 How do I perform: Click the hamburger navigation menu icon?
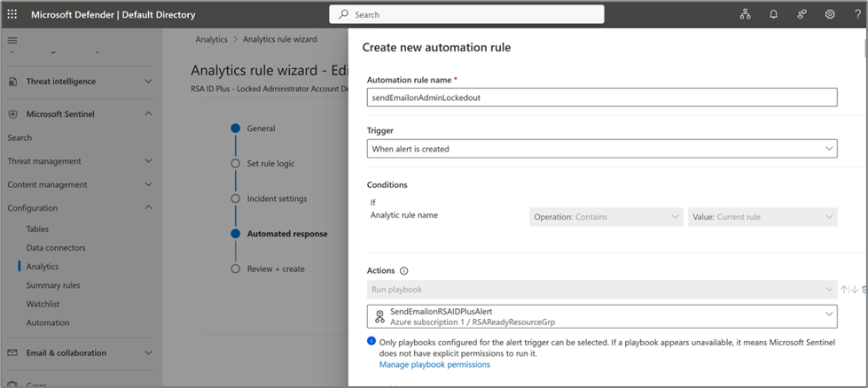(12, 41)
